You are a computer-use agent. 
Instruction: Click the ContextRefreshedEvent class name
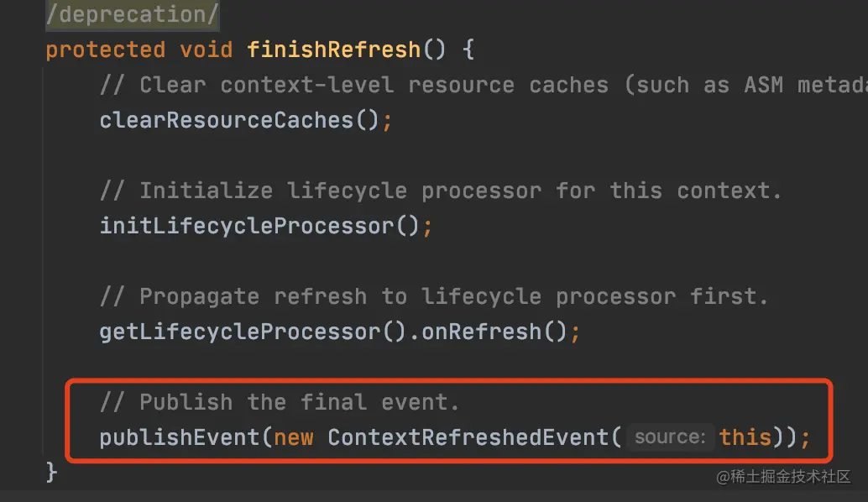click(x=468, y=437)
